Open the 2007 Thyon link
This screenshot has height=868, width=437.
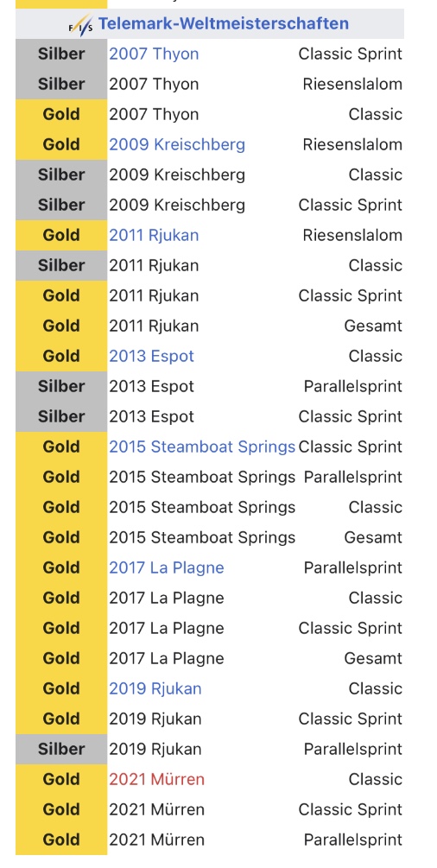(154, 54)
